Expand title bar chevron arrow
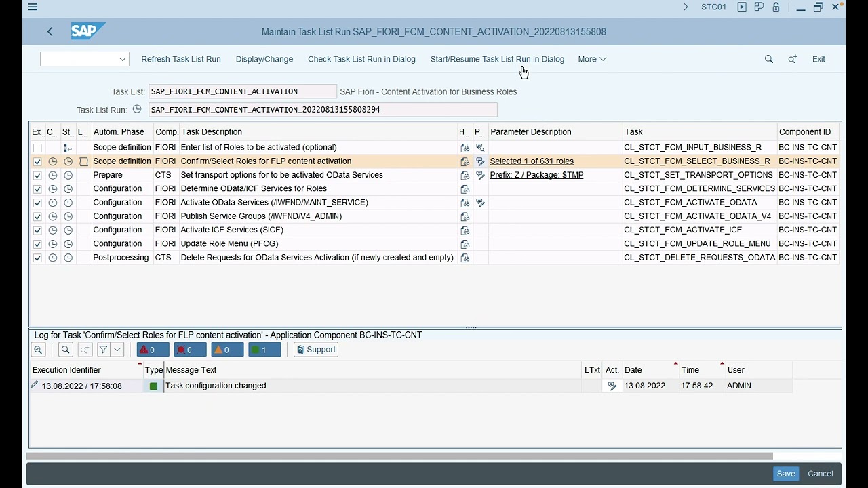Image resolution: width=868 pixels, height=488 pixels. 686,7
